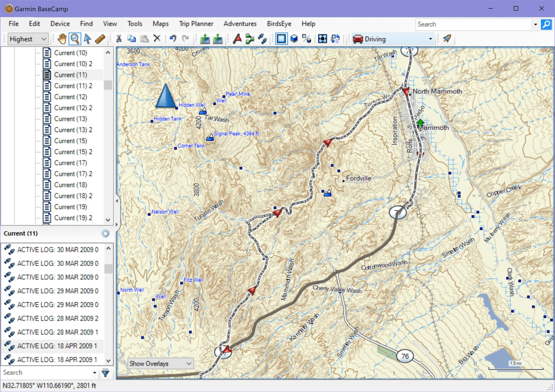Click the full screen map icon
This screenshot has width=555, height=392.
click(x=322, y=39)
